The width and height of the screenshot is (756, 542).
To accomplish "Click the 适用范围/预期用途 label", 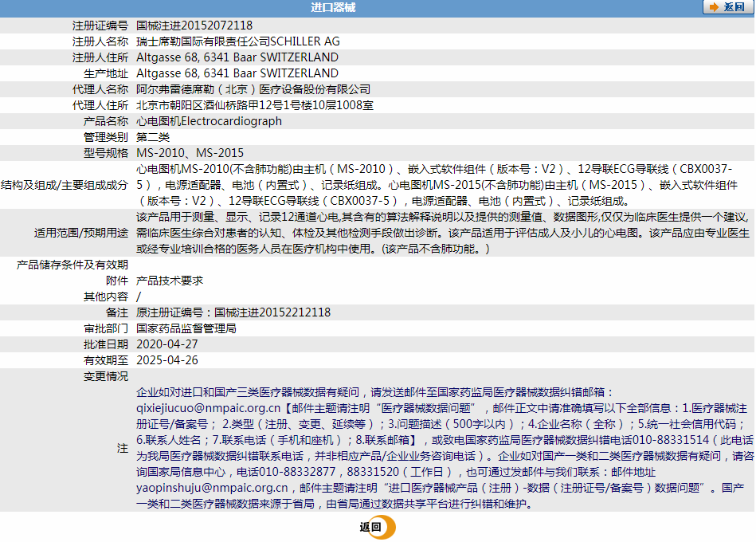I will [x=81, y=233].
